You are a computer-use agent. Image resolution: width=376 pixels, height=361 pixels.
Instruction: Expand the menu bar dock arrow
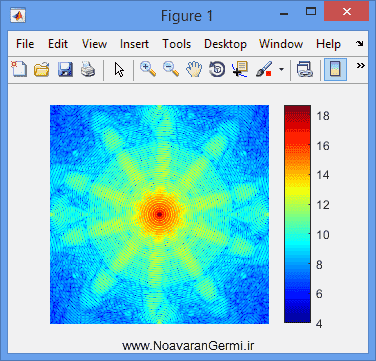pos(360,44)
